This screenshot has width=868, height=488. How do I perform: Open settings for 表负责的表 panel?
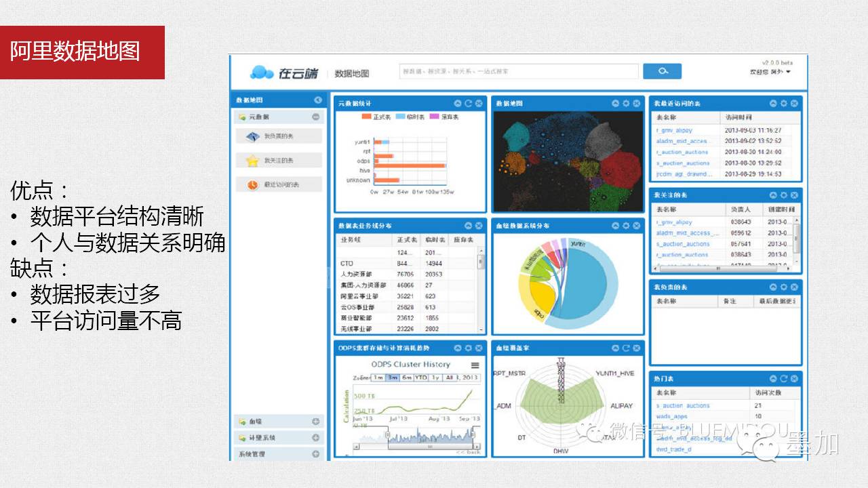tap(784, 287)
